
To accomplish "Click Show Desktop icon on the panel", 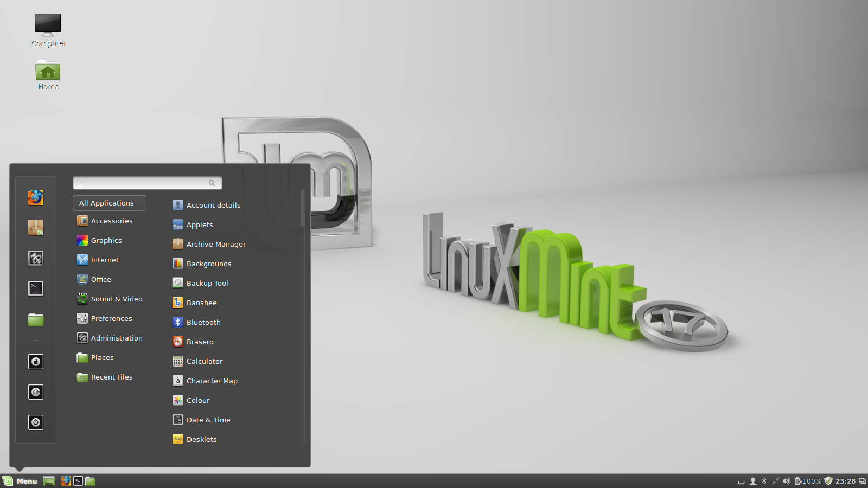I will click(49, 481).
